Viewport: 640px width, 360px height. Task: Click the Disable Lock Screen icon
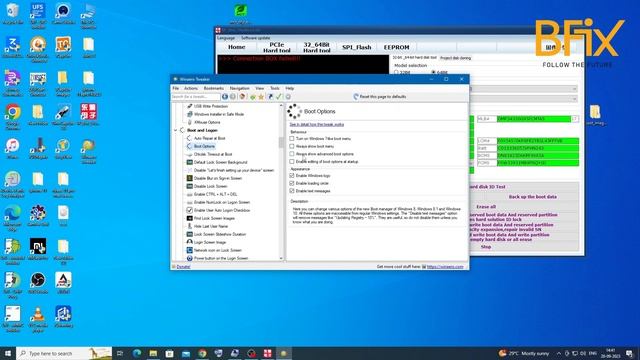coord(189,186)
